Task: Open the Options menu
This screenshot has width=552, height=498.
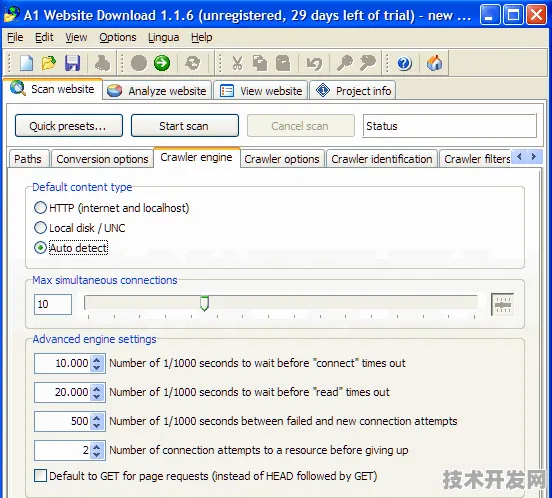Action: [x=118, y=37]
